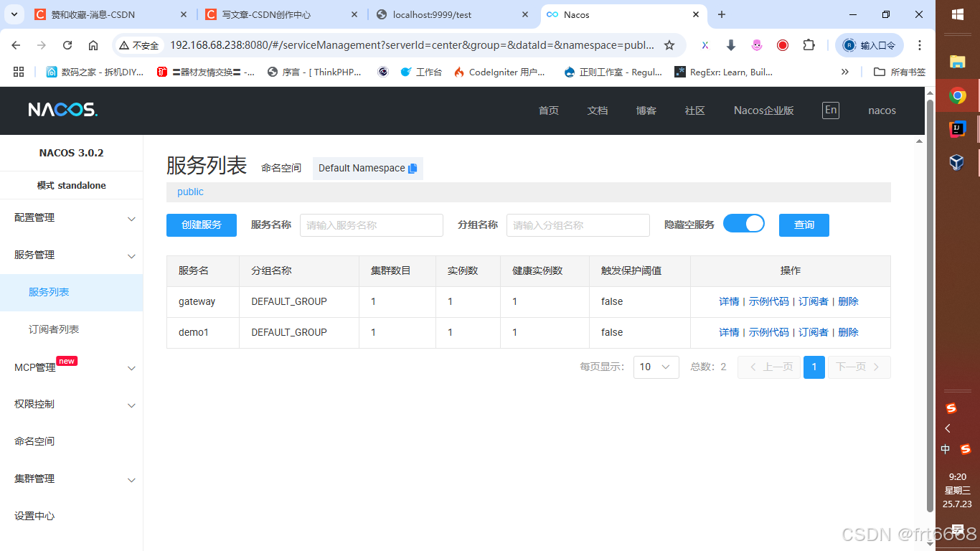This screenshot has width=980, height=551.
Task: Click nacos user name in header
Action: 882,110
